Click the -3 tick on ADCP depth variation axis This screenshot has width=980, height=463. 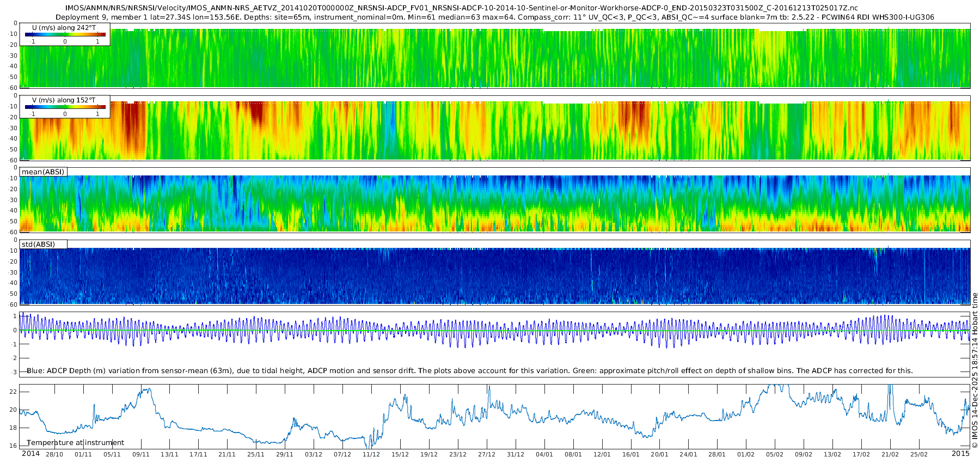coord(14,372)
